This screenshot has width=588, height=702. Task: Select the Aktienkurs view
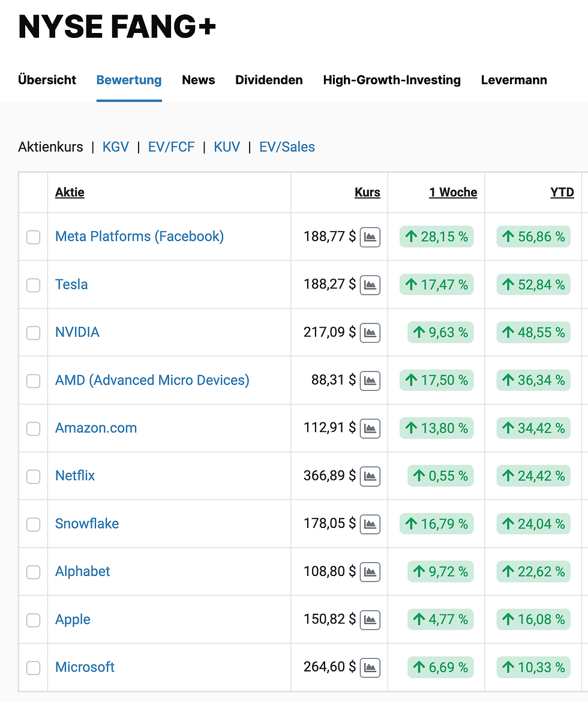(50, 147)
